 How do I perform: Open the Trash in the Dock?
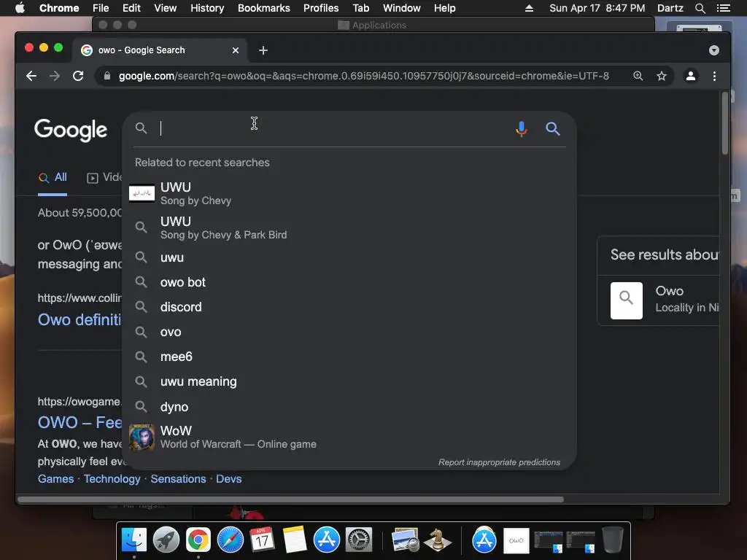click(613, 540)
